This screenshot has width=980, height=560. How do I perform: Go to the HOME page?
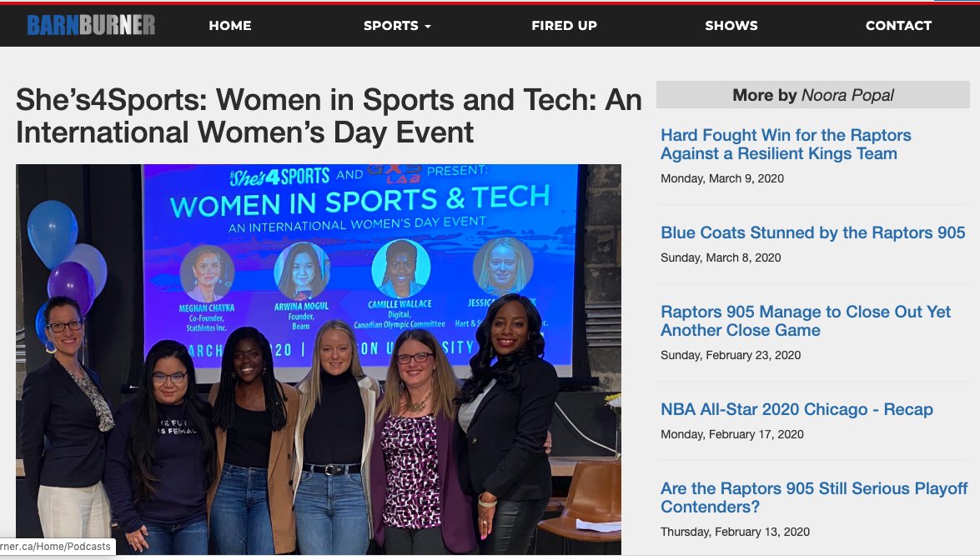click(x=230, y=26)
